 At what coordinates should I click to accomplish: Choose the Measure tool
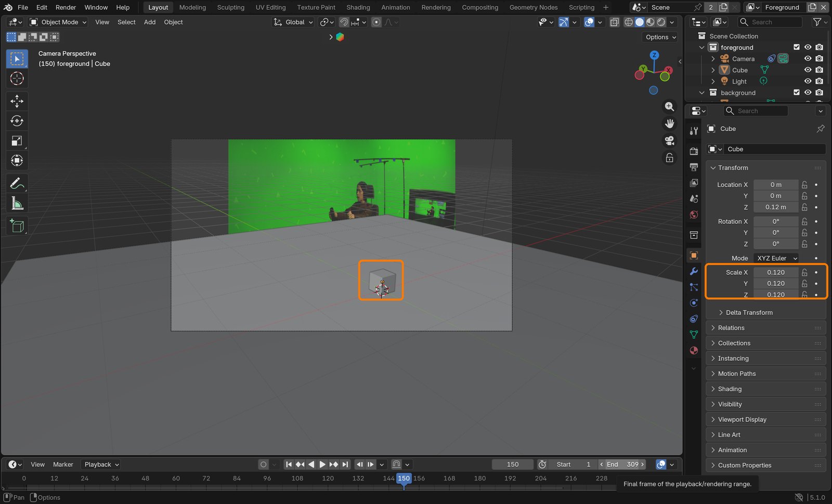(x=17, y=203)
